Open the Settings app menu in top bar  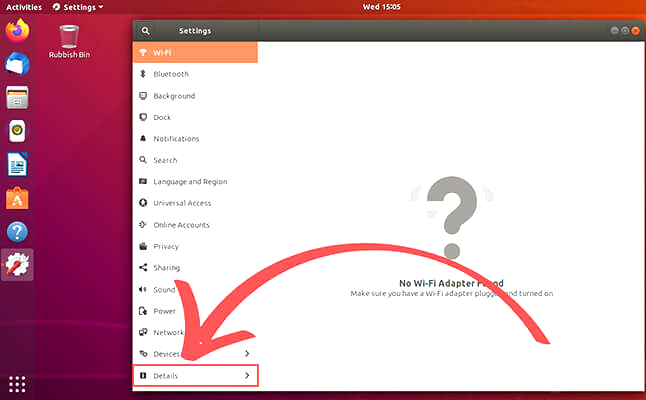tap(78, 7)
